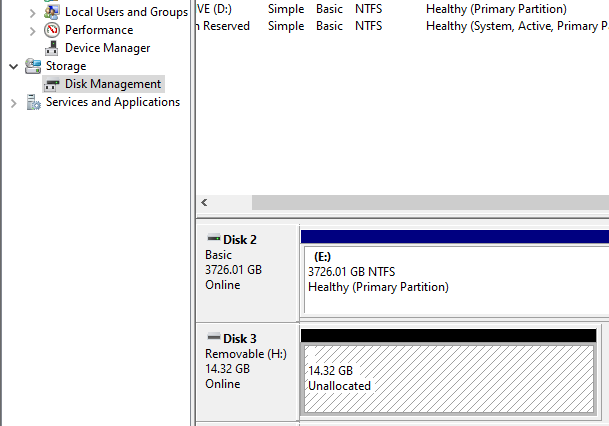Image resolution: width=609 pixels, height=426 pixels.
Task: Click the black unallocated bar on Disk 3
Action: point(448,335)
